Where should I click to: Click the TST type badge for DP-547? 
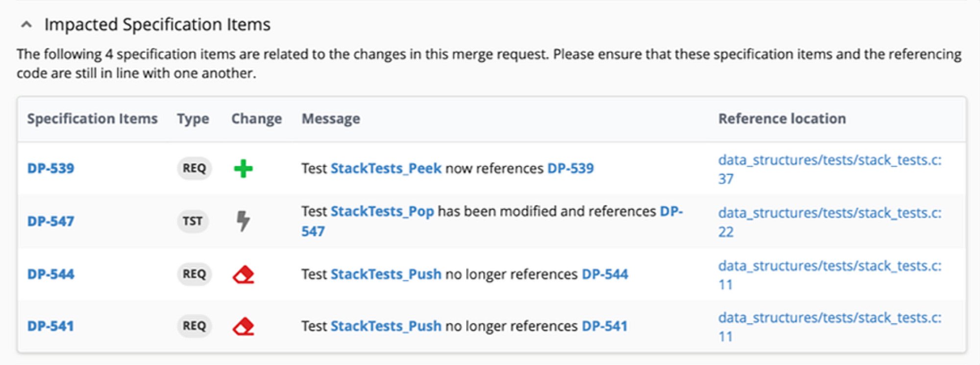coord(193,221)
